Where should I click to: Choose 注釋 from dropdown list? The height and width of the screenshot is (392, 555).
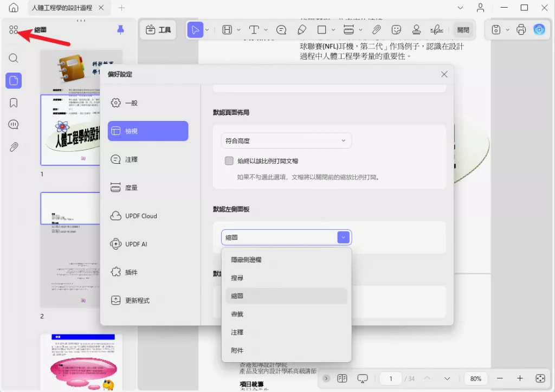tap(286, 332)
